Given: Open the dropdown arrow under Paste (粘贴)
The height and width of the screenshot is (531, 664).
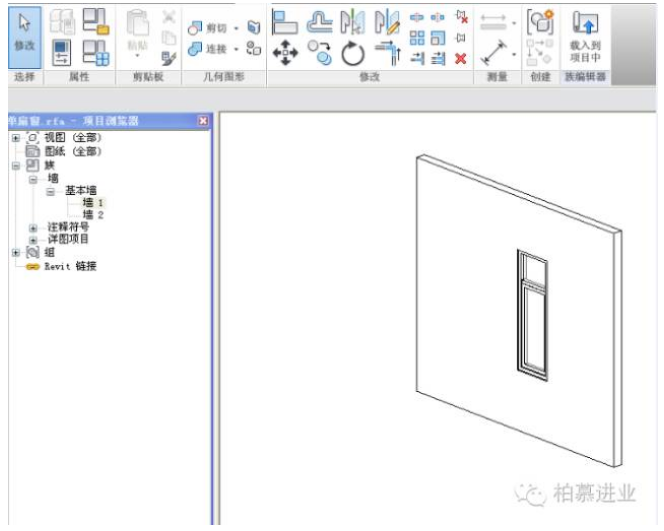Looking at the screenshot, I should pos(138,55).
